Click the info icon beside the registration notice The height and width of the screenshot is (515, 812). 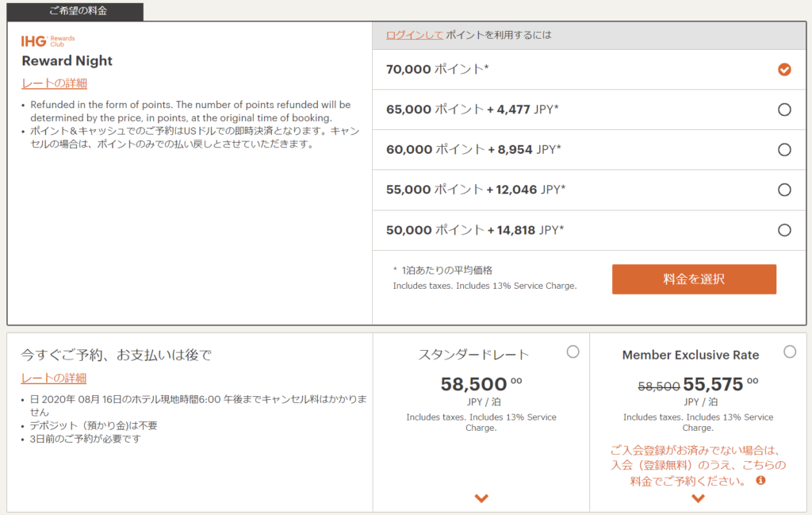(760, 480)
